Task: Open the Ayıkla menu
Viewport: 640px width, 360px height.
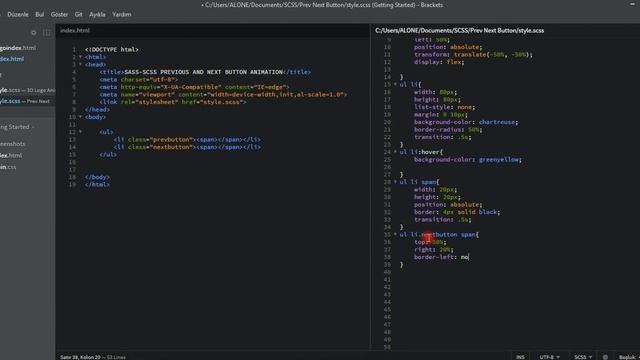Action: tap(97, 14)
